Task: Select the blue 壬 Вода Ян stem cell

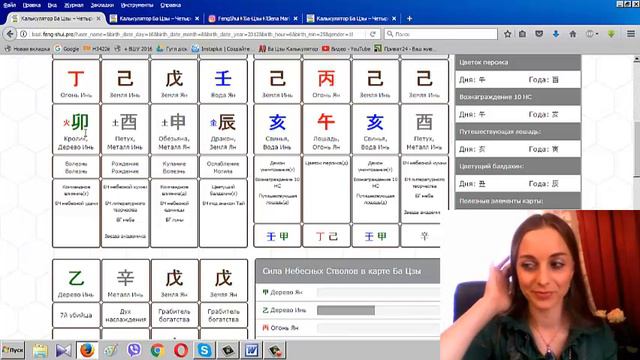Action: 223,81
